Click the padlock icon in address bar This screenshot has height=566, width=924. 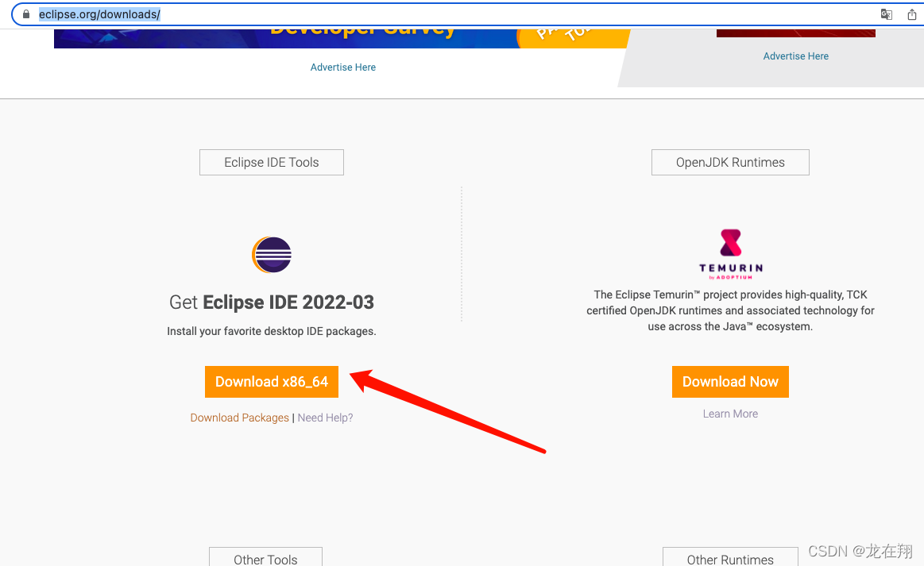click(26, 13)
